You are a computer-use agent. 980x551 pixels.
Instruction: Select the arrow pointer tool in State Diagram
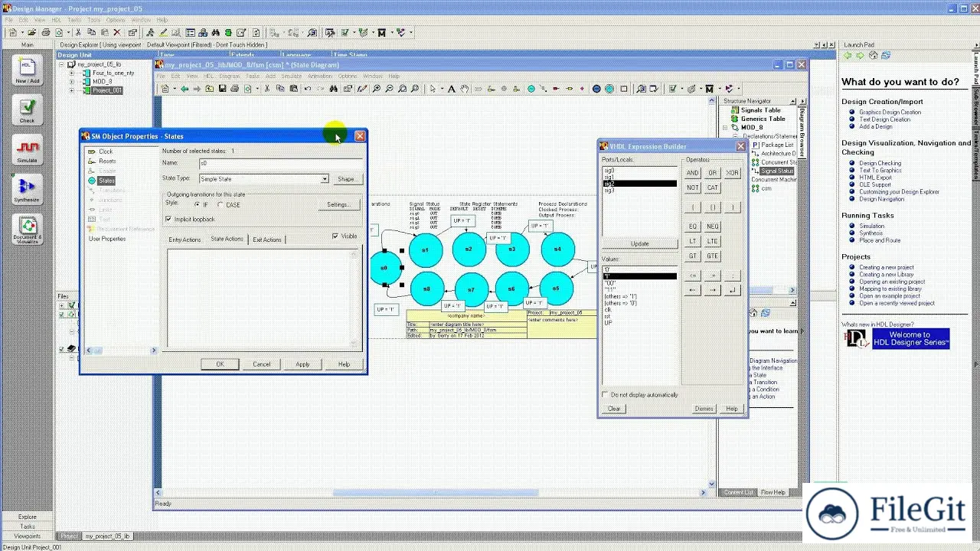433,89
